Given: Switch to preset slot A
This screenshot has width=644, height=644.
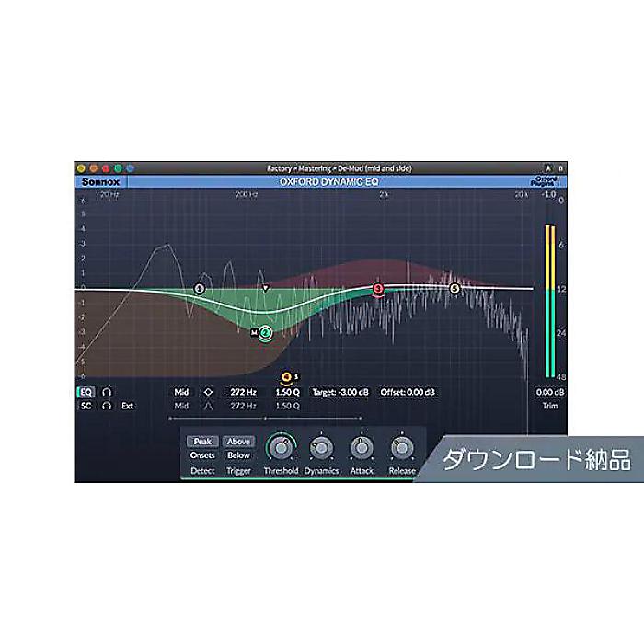Looking at the screenshot, I should pyautogui.click(x=548, y=168).
